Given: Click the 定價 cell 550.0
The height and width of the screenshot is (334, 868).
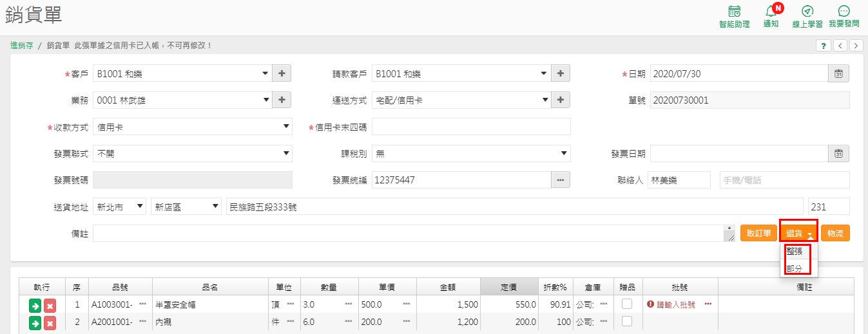Looking at the screenshot, I should [x=508, y=304].
